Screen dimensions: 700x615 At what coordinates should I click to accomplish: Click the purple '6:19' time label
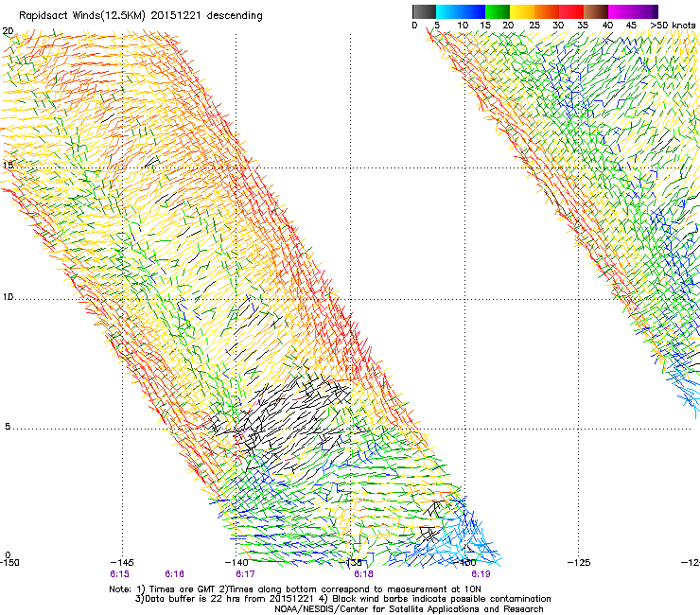pyautogui.click(x=481, y=574)
